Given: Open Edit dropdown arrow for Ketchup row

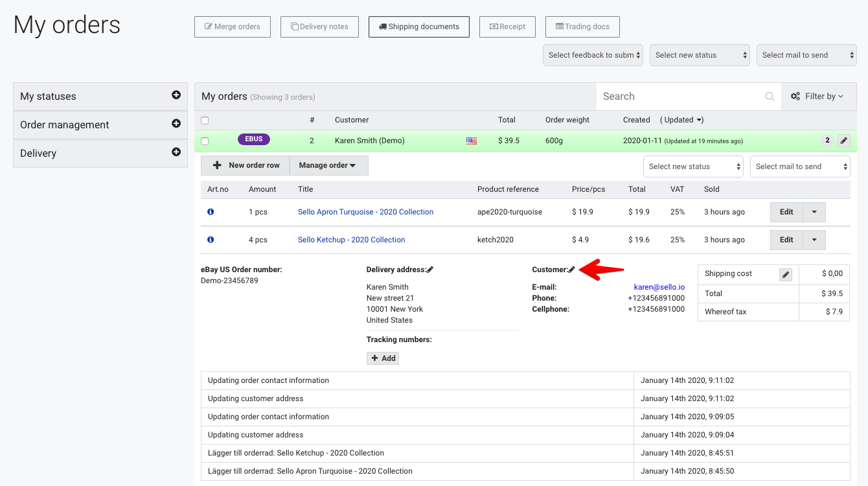Looking at the screenshot, I should click(x=814, y=240).
